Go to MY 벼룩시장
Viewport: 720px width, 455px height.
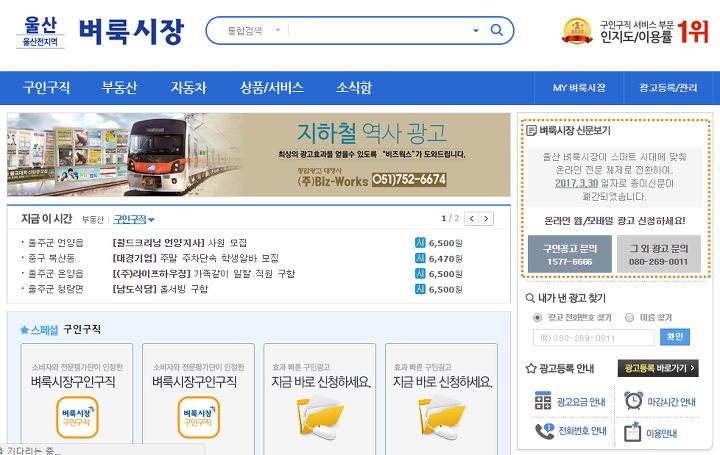579,88
